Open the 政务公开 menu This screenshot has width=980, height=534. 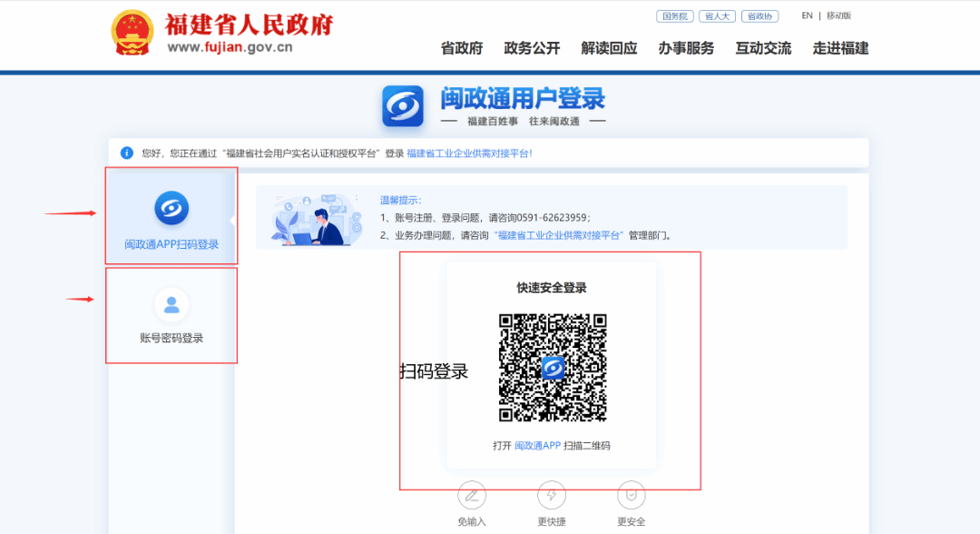click(x=532, y=48)
